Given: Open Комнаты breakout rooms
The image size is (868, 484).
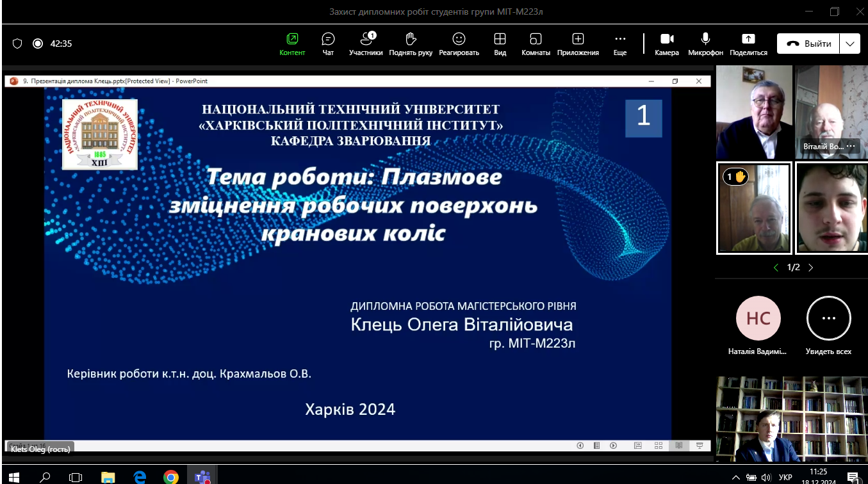Looking at the screenshot, I should tap(536, 44).
